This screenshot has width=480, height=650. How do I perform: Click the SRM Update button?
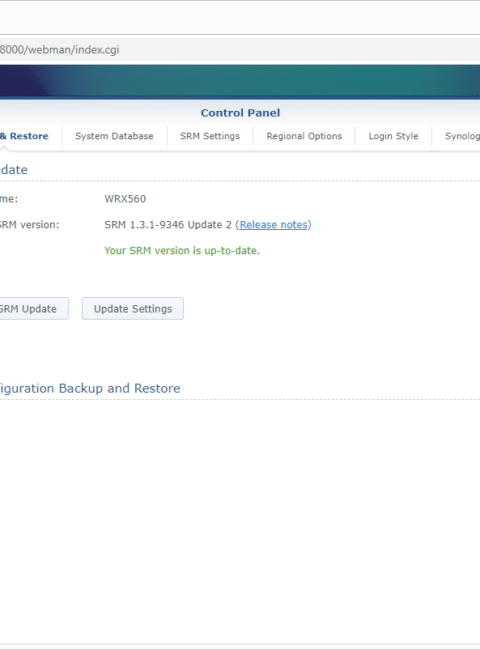pyautogui.click(x=34, y=308)
